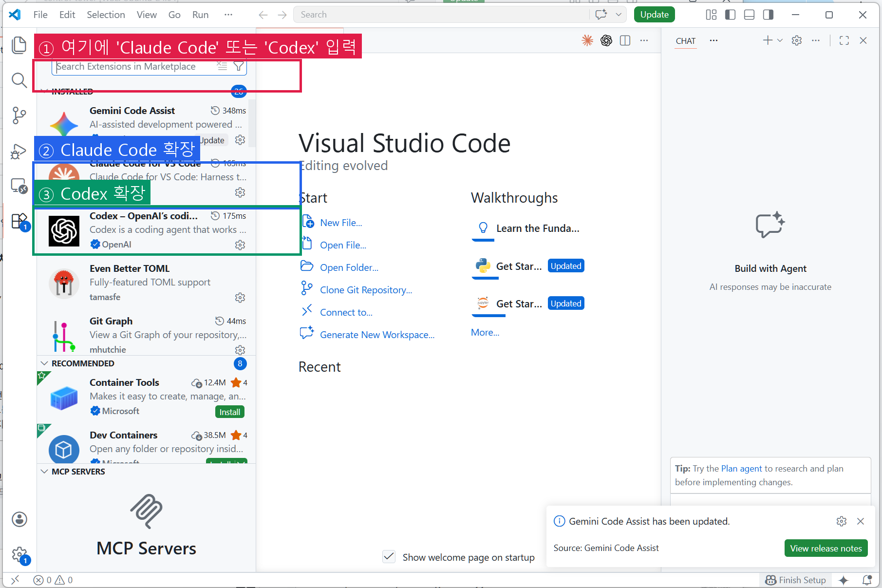Image resolution: width=882 pixels, height=588 pixels.
Task: Split the editor to the right
Action: click(x=625, y=40)
